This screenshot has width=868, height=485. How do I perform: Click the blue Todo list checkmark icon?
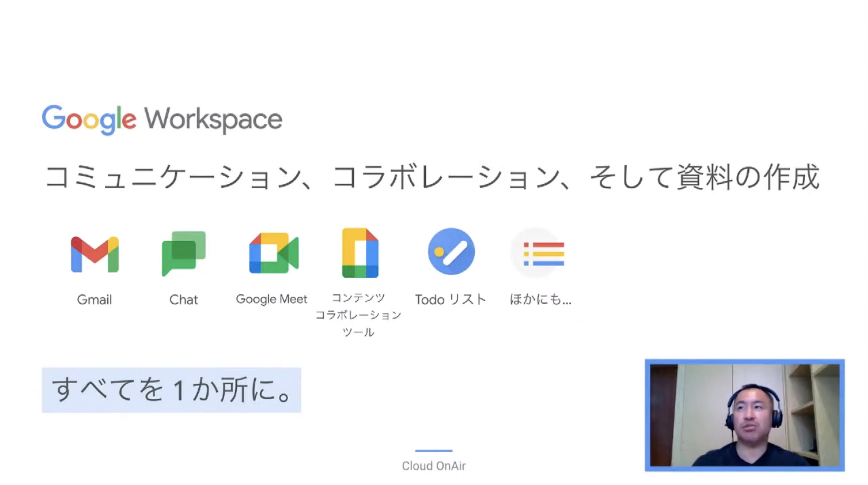coord(451,251)
